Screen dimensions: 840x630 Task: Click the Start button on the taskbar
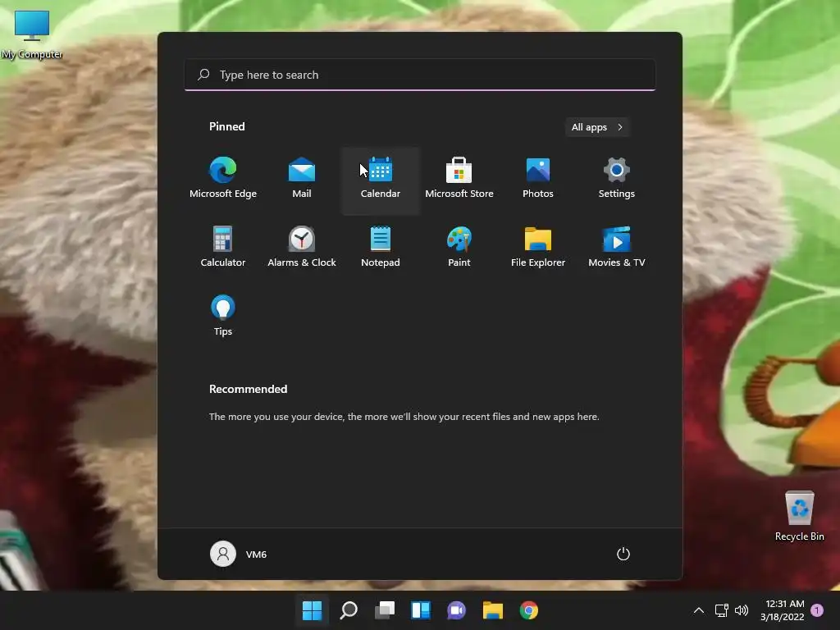click(x=312, y=610)
